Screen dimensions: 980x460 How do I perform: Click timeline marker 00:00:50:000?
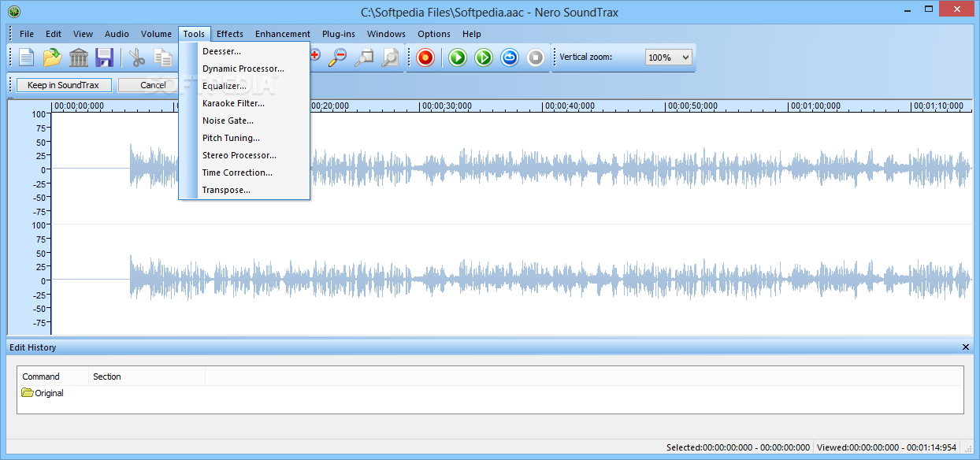click(x=692, y=106)
